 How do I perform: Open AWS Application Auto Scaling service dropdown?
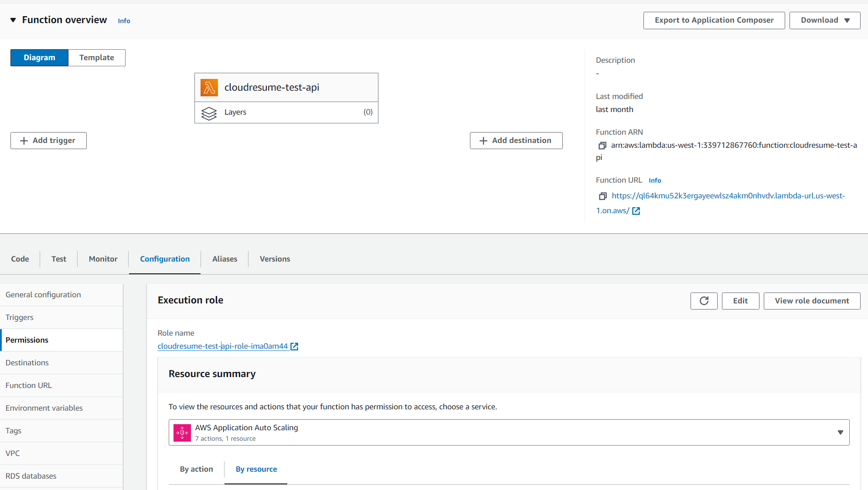pos(509,432)
